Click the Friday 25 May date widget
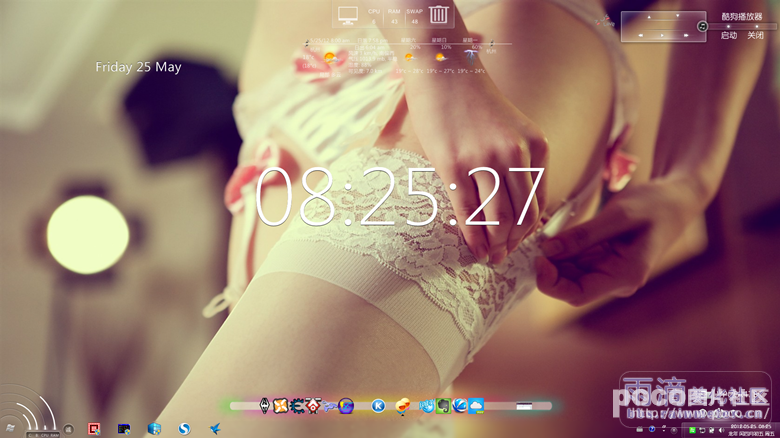This screenshot has height=438, width=780. point(138,67)
